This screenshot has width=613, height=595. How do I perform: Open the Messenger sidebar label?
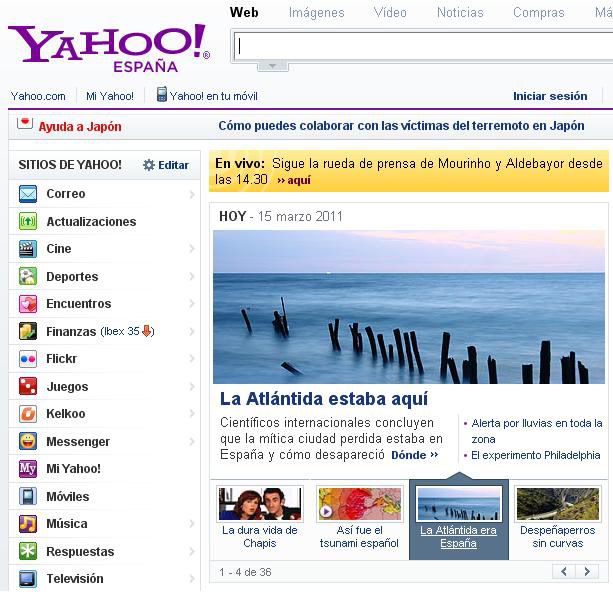[78, 442]
